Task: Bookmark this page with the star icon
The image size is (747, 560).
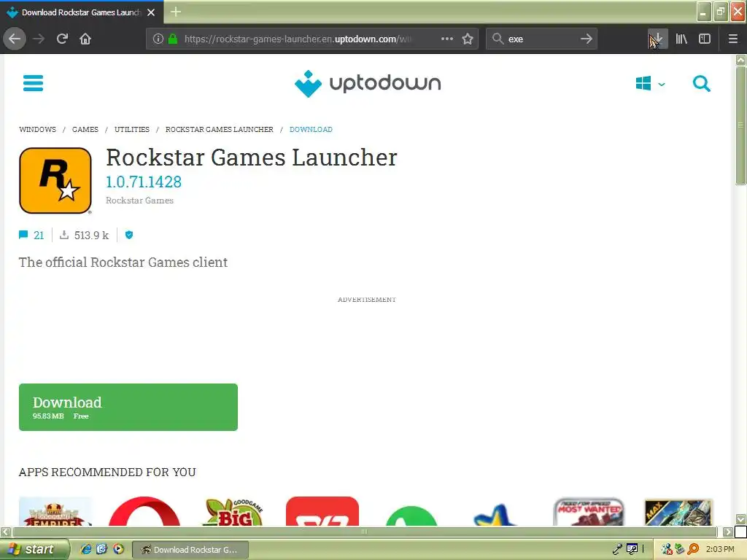Action: click(x=468, y=39)
